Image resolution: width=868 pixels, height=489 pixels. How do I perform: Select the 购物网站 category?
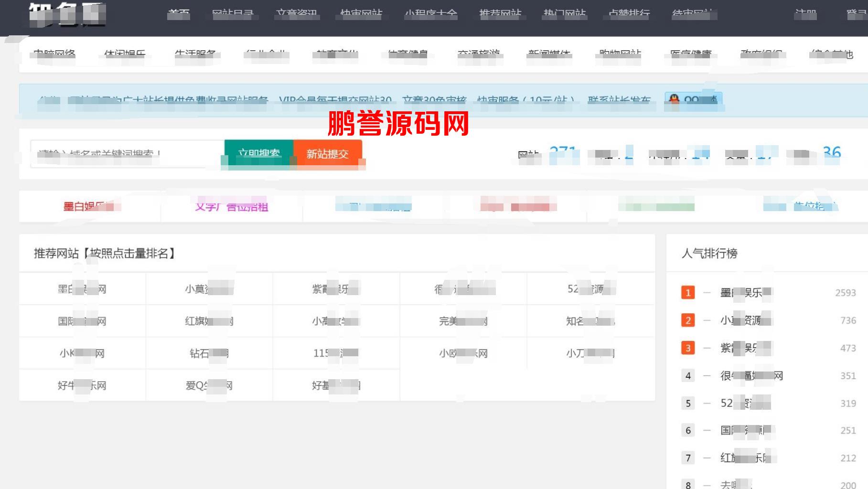point(620,55)
